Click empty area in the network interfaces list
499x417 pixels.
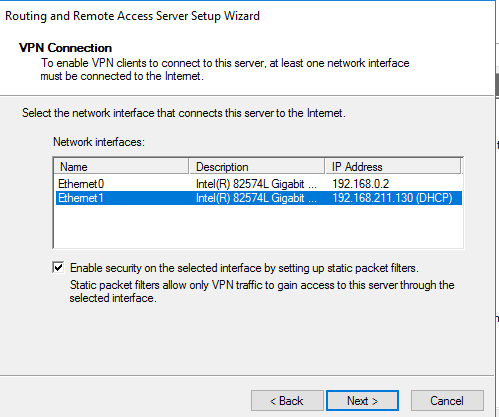[259, 226]
